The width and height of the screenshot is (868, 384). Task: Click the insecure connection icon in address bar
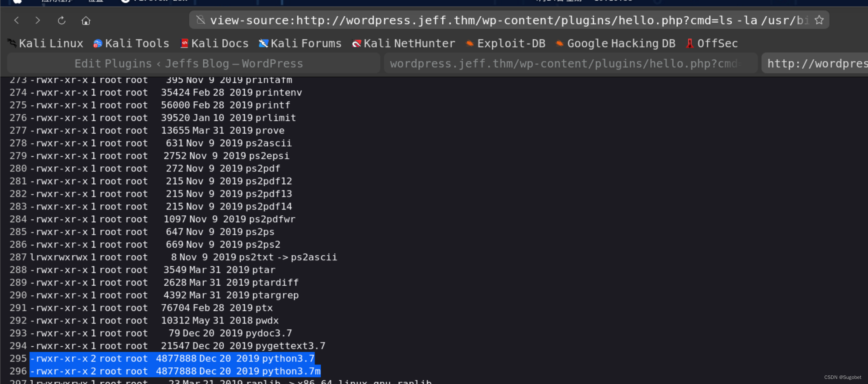click(x=201, y=20)
